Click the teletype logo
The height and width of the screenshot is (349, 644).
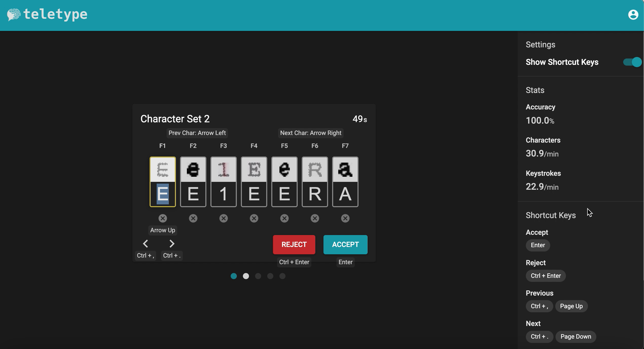(x=47, y=15)
